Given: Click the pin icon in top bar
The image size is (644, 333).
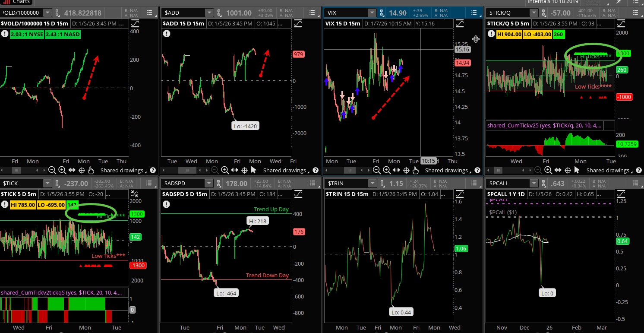Looking at the screenshot, I should tap(618, 2).
